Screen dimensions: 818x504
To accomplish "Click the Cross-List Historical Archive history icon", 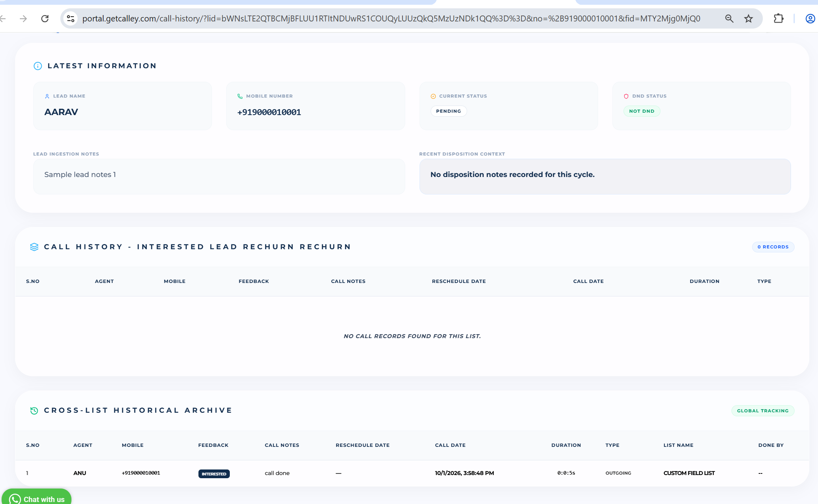I will tap(34, 411).
